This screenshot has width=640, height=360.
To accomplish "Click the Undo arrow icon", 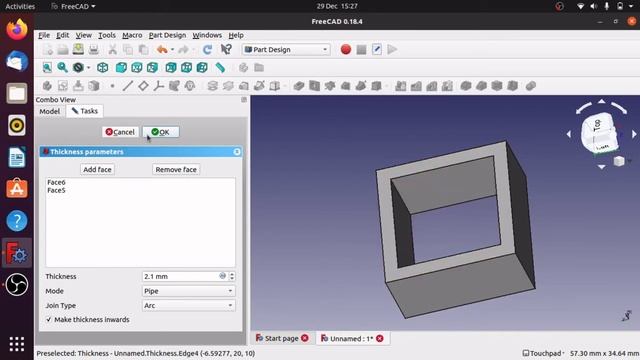I will 162,49.
